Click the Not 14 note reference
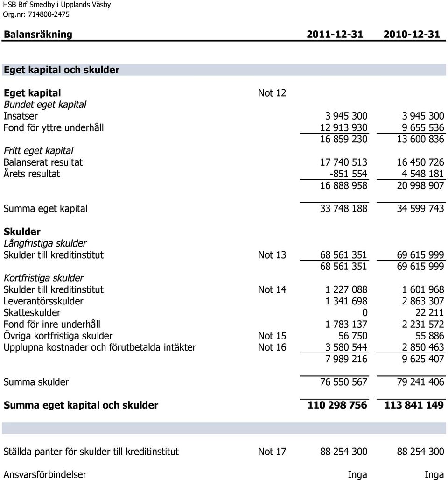Viewport: 448px width, 480px height. pyautogui.click(x=272, y=289)
